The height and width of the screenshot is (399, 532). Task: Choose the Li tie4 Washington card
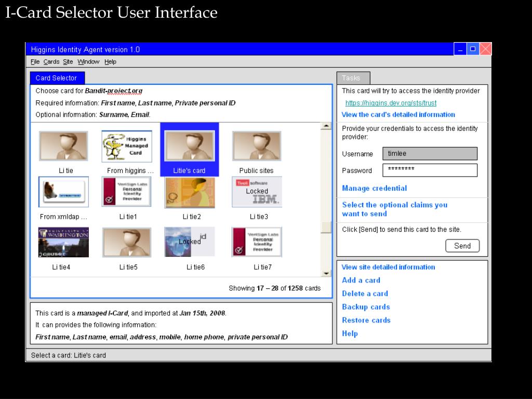(x=63, y=242)
